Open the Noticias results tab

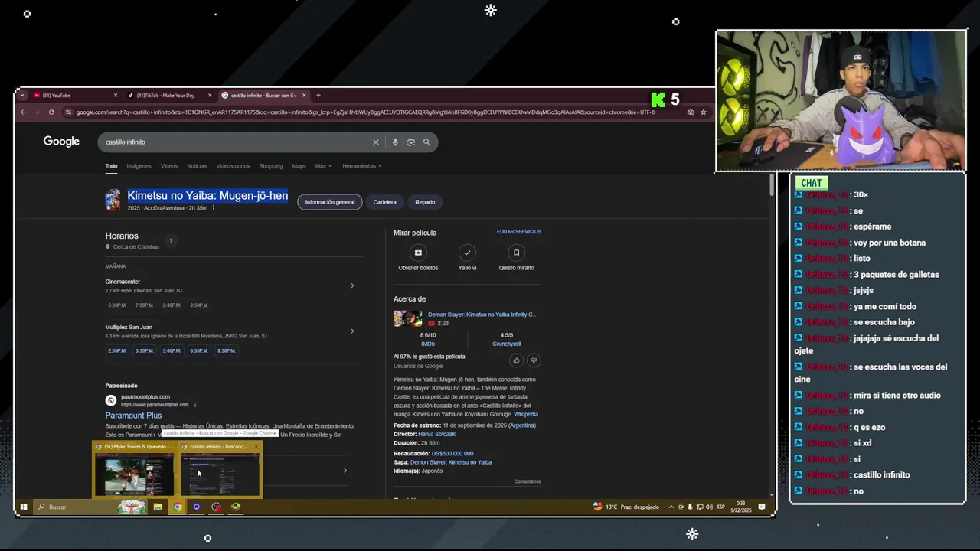(197, 166)
